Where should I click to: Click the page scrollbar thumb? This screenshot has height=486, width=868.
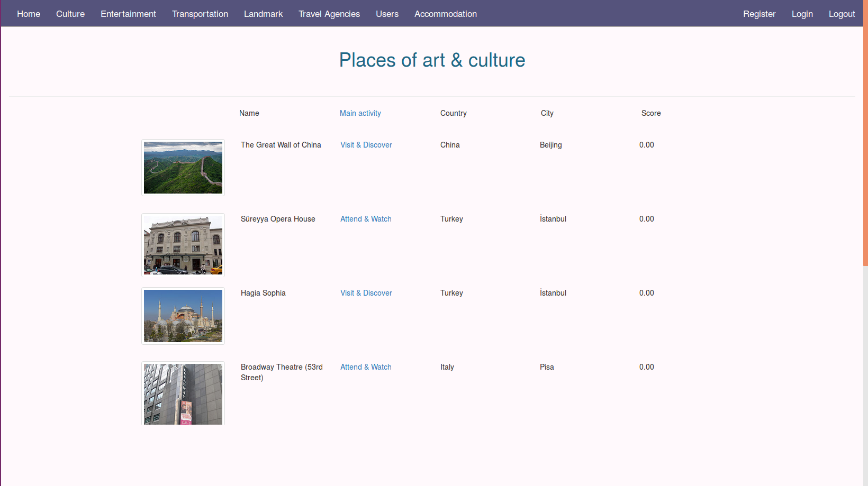pos(865,133)
